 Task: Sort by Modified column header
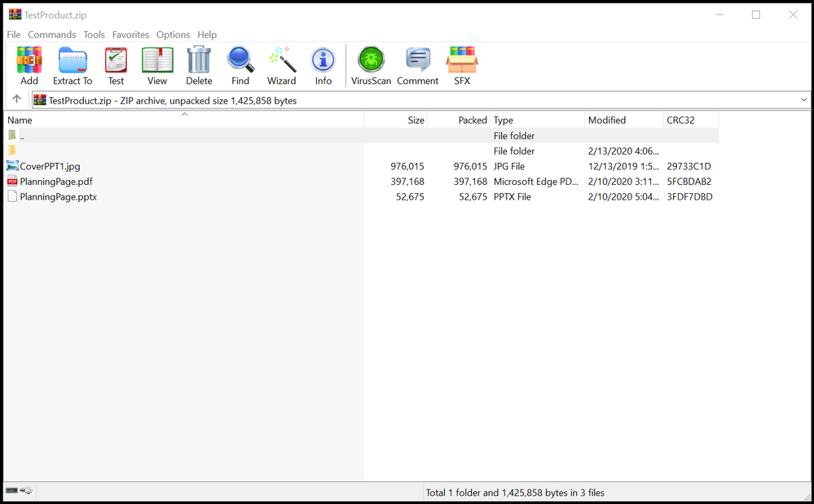[607, 121]
